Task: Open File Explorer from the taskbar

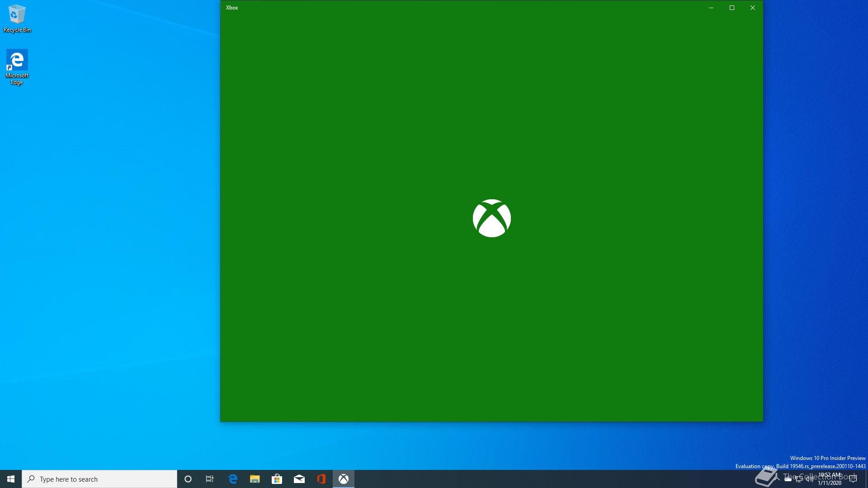Action: (255, 479)
